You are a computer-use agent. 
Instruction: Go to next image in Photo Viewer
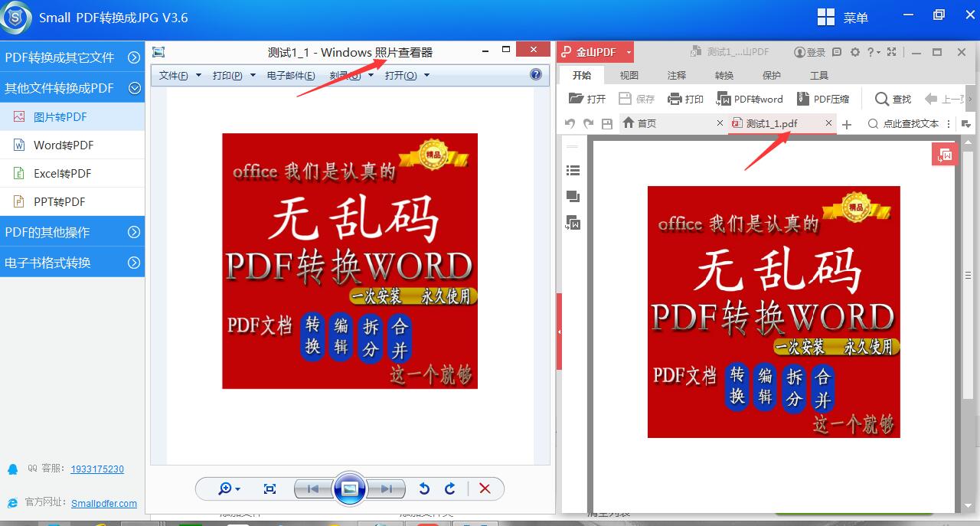pos(387,488)
